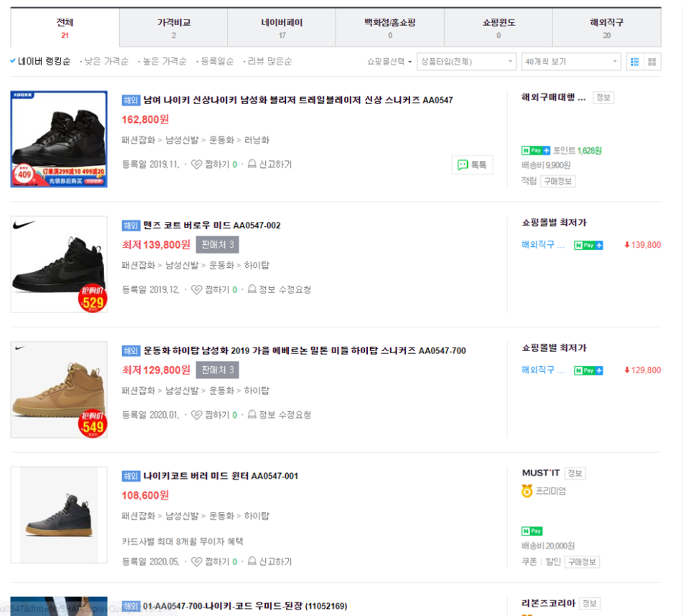Viewport: 694px width, 616px height.
Task: Click the 162,800원 price text
Action: click(145, 119)
